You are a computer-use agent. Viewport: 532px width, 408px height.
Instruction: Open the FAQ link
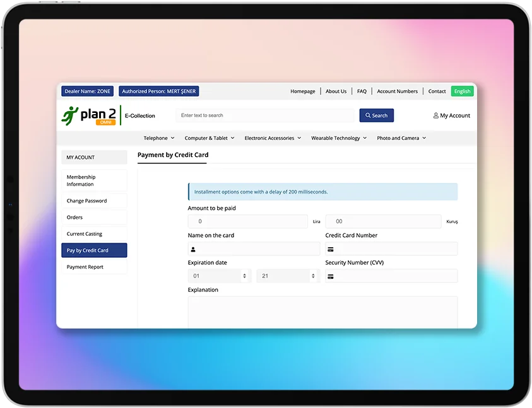[362, 91]
